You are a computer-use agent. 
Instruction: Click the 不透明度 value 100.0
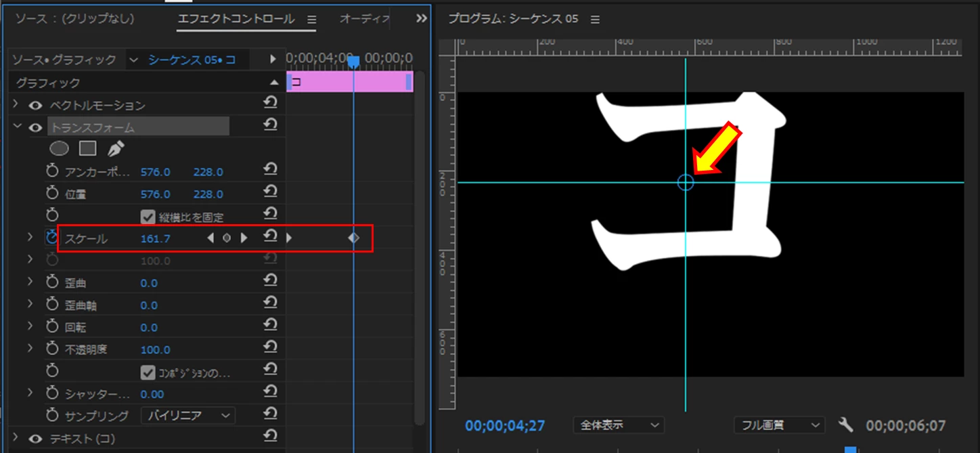[156, 350]
